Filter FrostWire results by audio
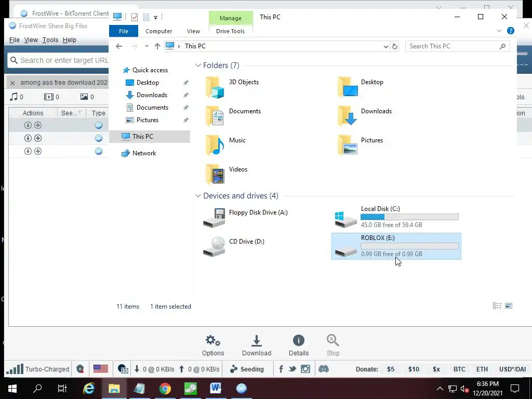The width and height of the screenshot is (532, 399). (16, 97)
